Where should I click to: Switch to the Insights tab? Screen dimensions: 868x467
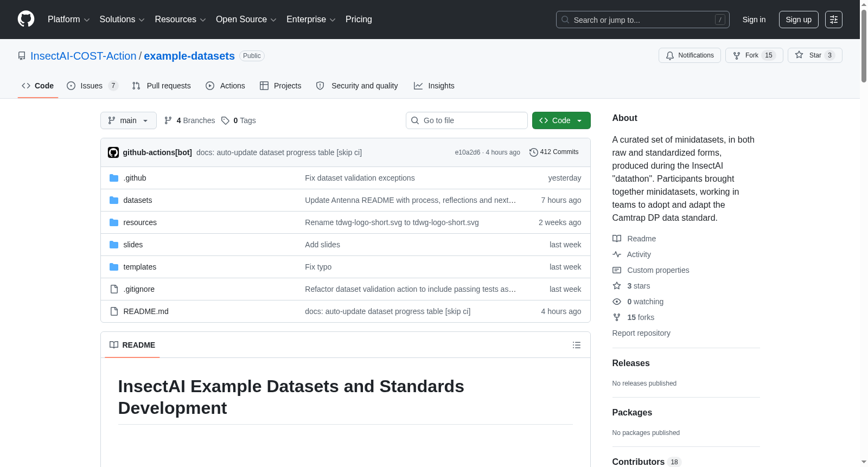pyautogui.click(x=434, y=86)
